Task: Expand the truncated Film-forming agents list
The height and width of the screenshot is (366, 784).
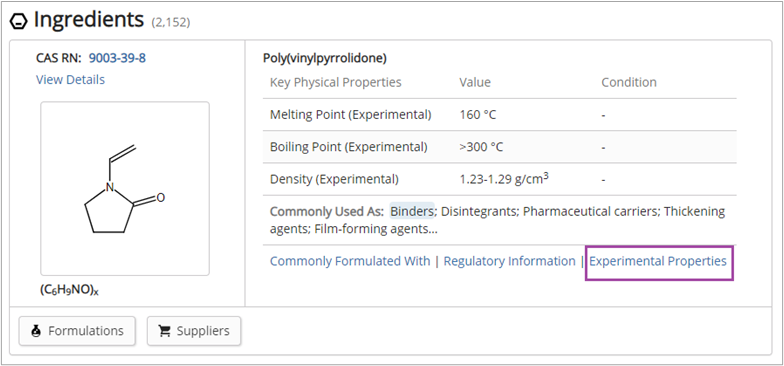Action: [376, 229]
